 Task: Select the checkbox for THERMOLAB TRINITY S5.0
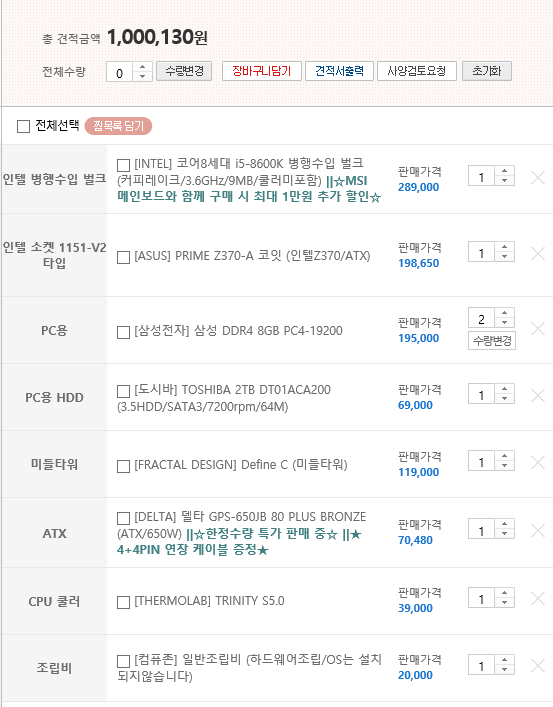click(123, 602)
